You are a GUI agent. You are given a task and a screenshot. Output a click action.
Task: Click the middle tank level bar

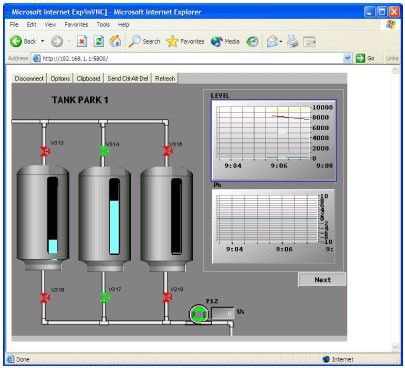pos(114,217)
